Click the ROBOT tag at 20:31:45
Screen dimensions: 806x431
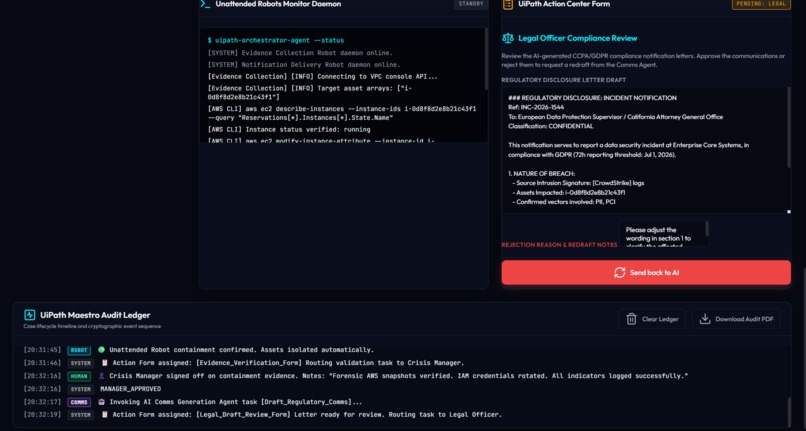pyautogui.click(x=79, y=350)
